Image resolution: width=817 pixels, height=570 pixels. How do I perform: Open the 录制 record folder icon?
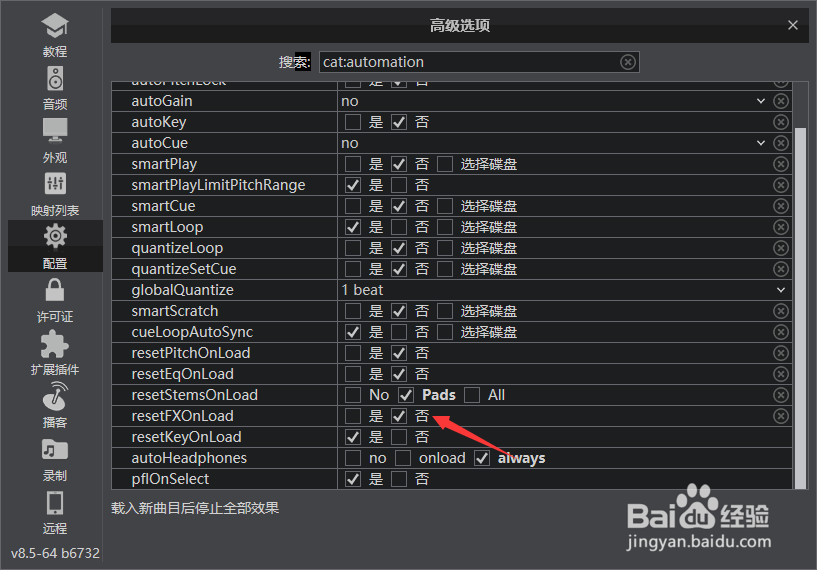tap(55, 450)
